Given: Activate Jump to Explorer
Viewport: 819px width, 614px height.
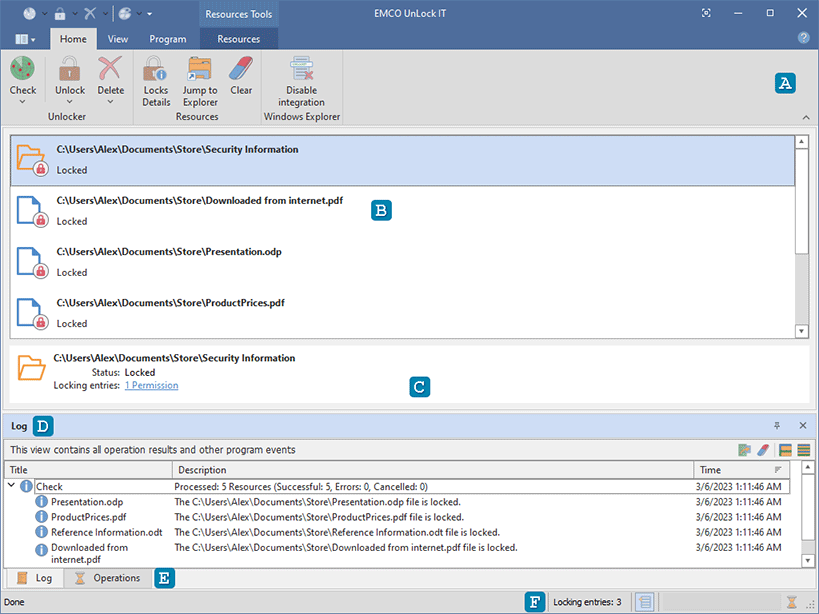Looking at the screenshot, I should (199, 77).
